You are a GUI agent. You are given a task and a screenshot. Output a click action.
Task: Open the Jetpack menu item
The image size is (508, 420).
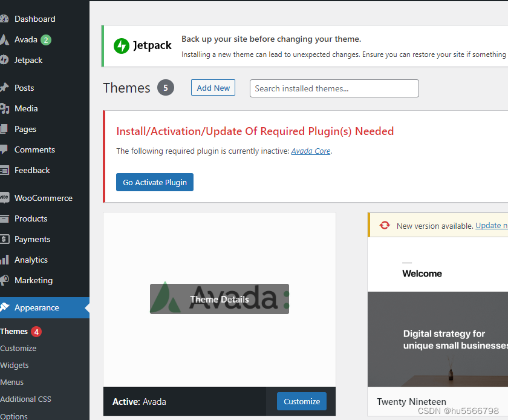pyautogui.click(x=28, y=60)
